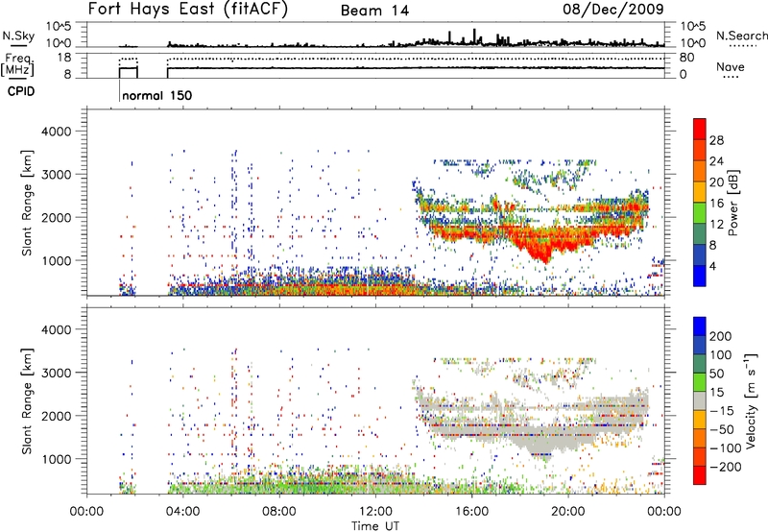Click the 50 label on the velocity colorbar

pos(717,374)
